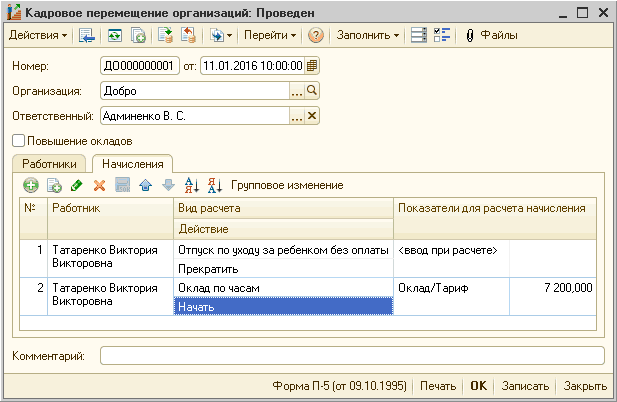Screen dimensions: 617x402
Task: Copy the row with the add-by-copy icon
Action: pos(54,185)
